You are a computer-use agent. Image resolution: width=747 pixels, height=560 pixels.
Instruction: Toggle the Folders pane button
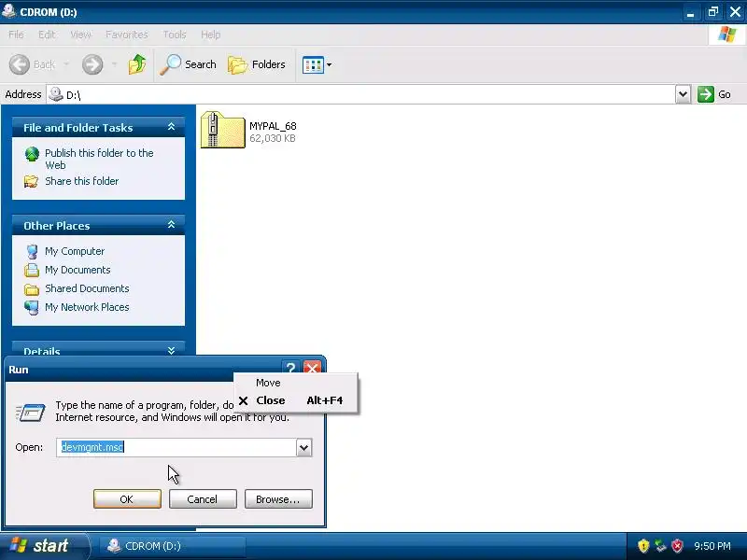pyautogui.click(x=257, y=64)
